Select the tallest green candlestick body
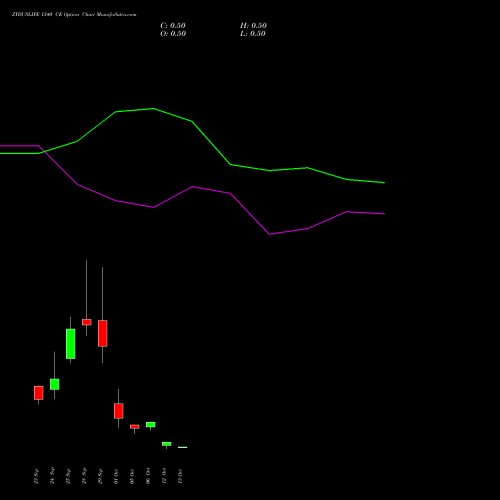Image resolution: width=500 pixels, height=500 pixels. (x=71, y=344)
